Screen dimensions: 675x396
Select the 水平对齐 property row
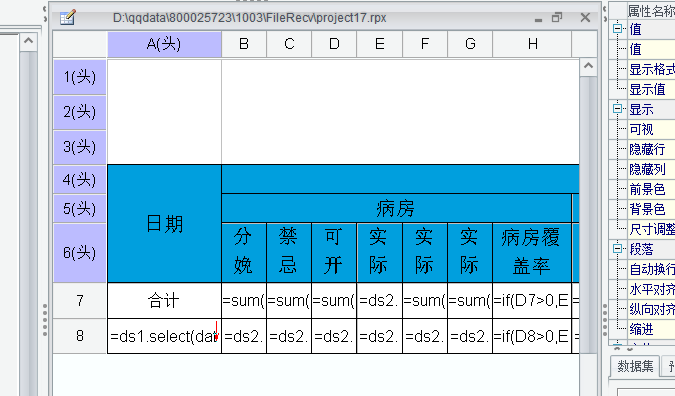click(651, 289)
